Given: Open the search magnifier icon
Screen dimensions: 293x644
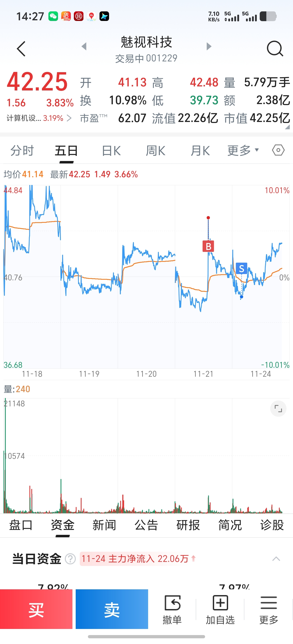Looking at the screenshot, I should click(x=275, y=49).
